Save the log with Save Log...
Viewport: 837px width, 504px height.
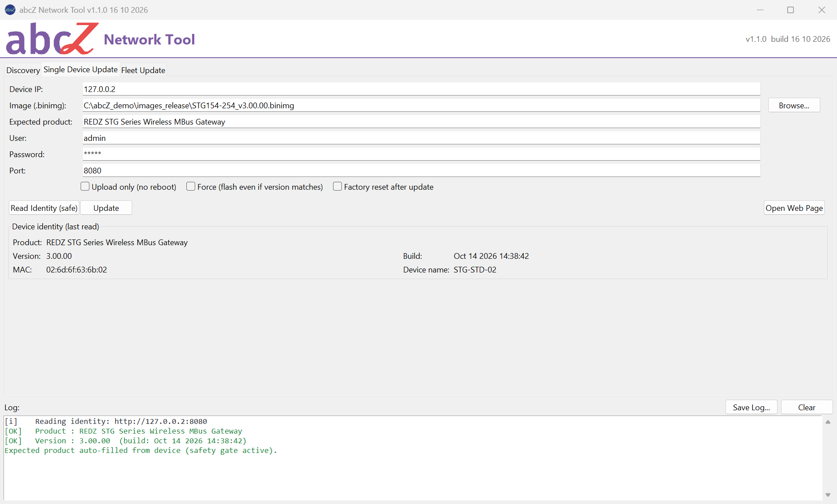[751, 407]
